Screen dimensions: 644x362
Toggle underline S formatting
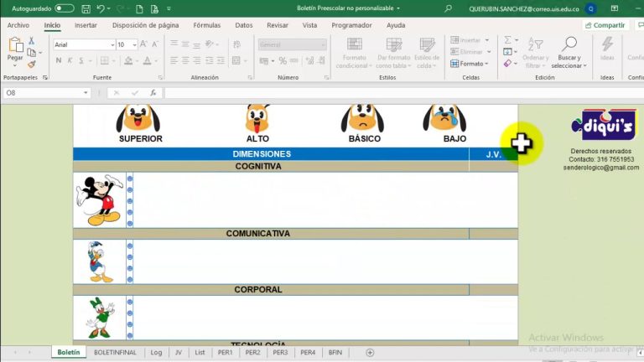click(x=81, y=60)
